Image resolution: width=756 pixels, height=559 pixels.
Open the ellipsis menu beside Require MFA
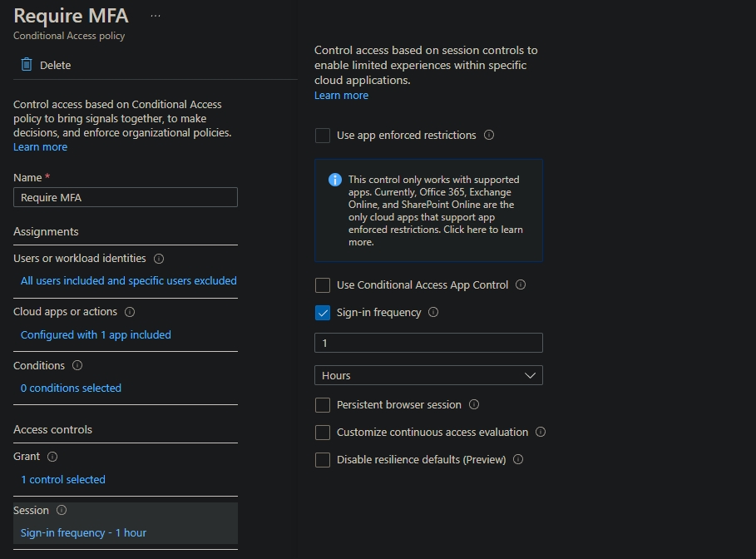pyautogui.click(x=156, y=16)
